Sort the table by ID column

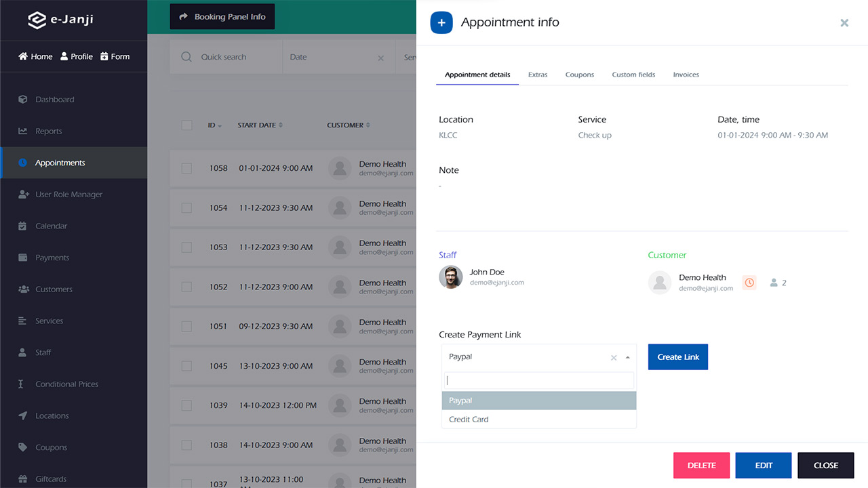pos(214,125)
